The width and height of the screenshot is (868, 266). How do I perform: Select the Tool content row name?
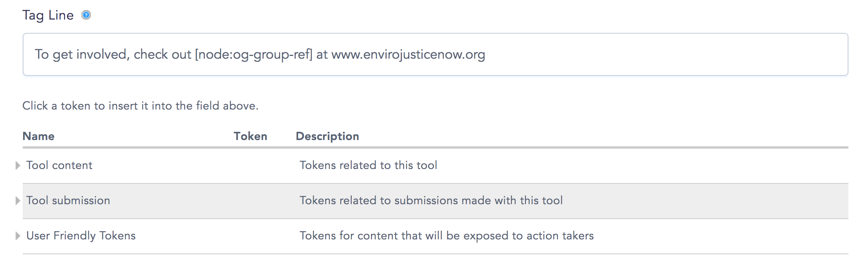(59, 165)
